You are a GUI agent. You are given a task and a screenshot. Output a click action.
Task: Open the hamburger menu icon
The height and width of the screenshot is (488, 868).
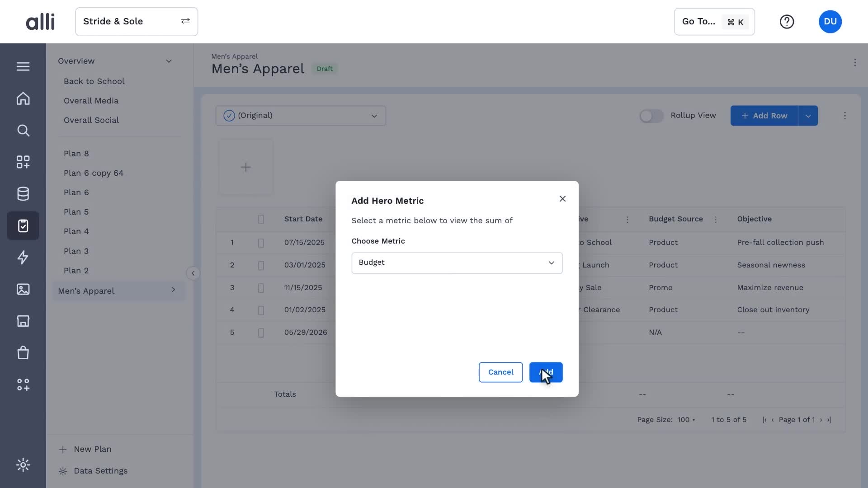coord(23,66)
